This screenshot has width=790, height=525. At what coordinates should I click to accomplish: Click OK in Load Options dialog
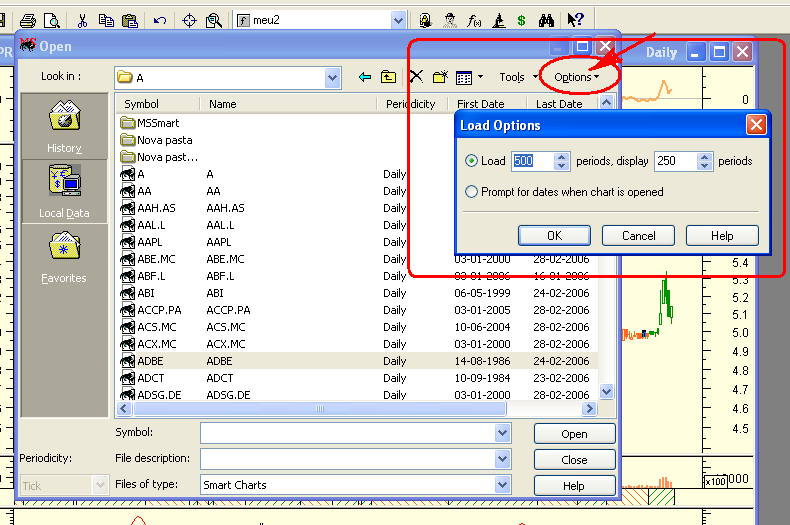click(554, 235)
